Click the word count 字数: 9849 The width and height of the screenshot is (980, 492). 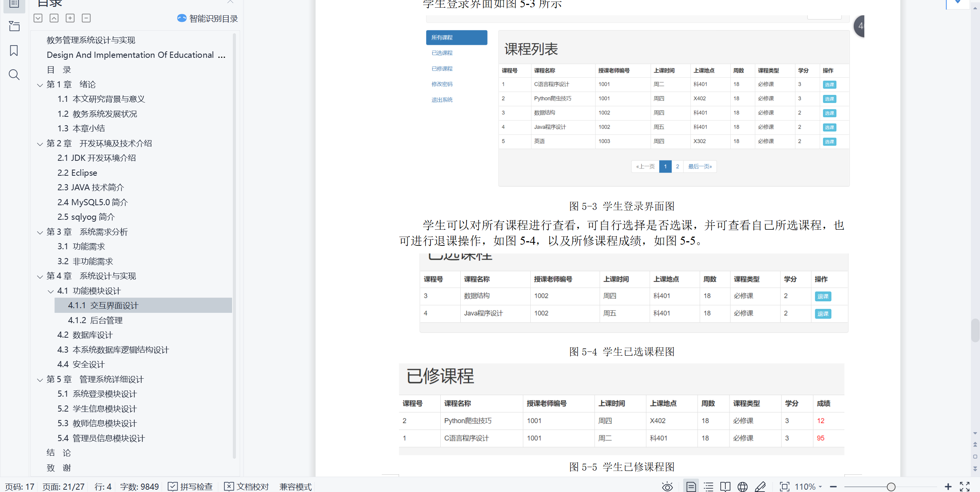point(139,486)
